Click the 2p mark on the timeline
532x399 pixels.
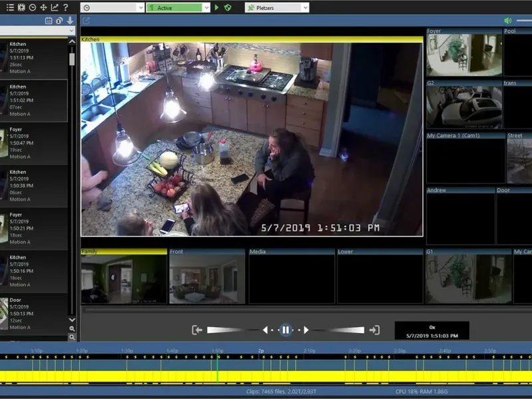tap(261, 351)
